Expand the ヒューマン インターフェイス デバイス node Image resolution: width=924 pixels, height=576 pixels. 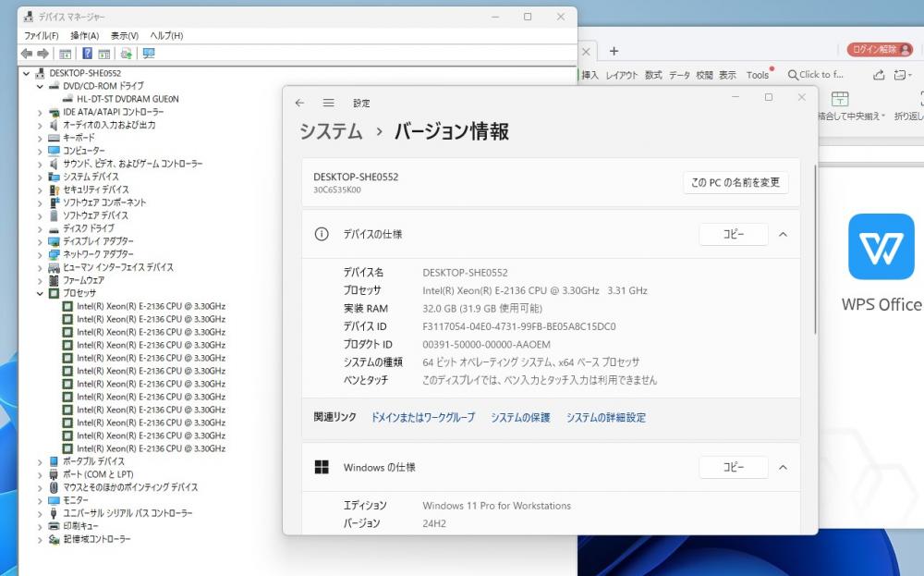pos(40,268)
